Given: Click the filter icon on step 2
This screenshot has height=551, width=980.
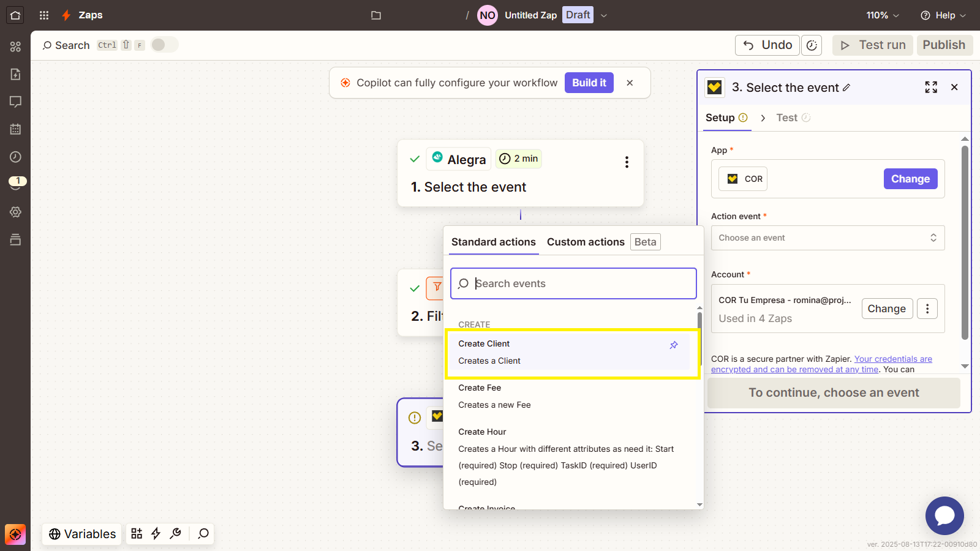Looking at the screenshot, I should 437,287.
